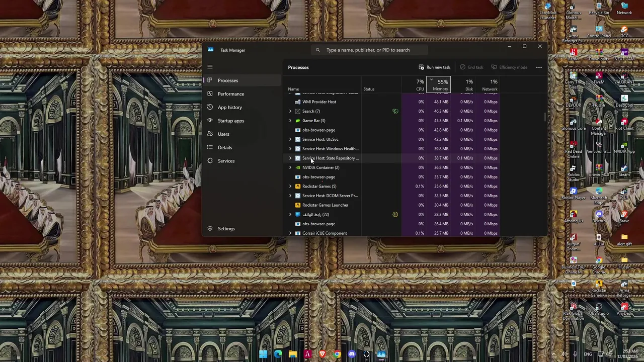Open the Google Chrome desktop shortcut

(599, 265)
